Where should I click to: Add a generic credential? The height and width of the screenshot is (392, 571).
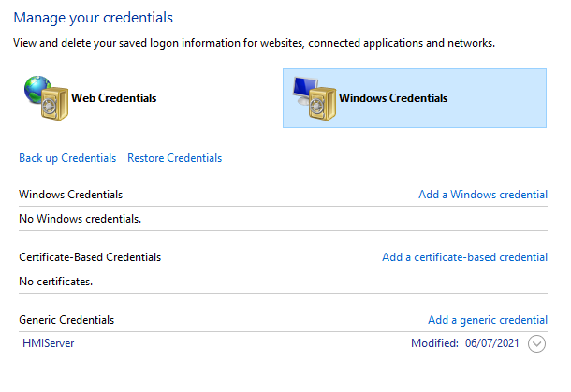487,319
